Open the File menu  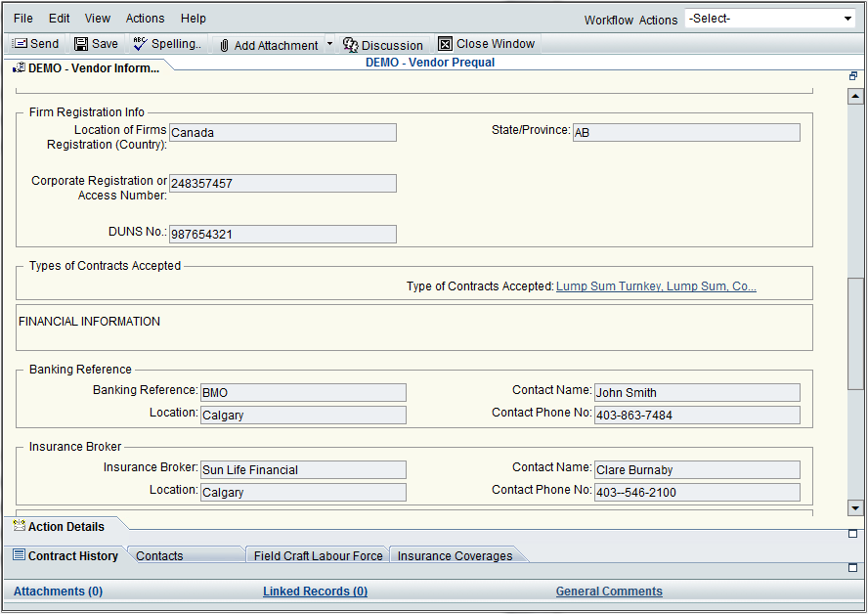click(x=22, y=19)
